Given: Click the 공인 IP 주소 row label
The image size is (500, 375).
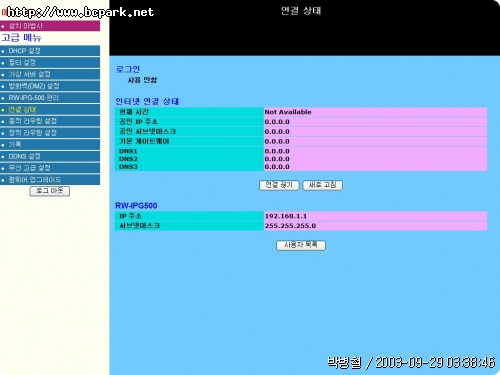Looking at the screenshot, I should click(x=138, y=122).
